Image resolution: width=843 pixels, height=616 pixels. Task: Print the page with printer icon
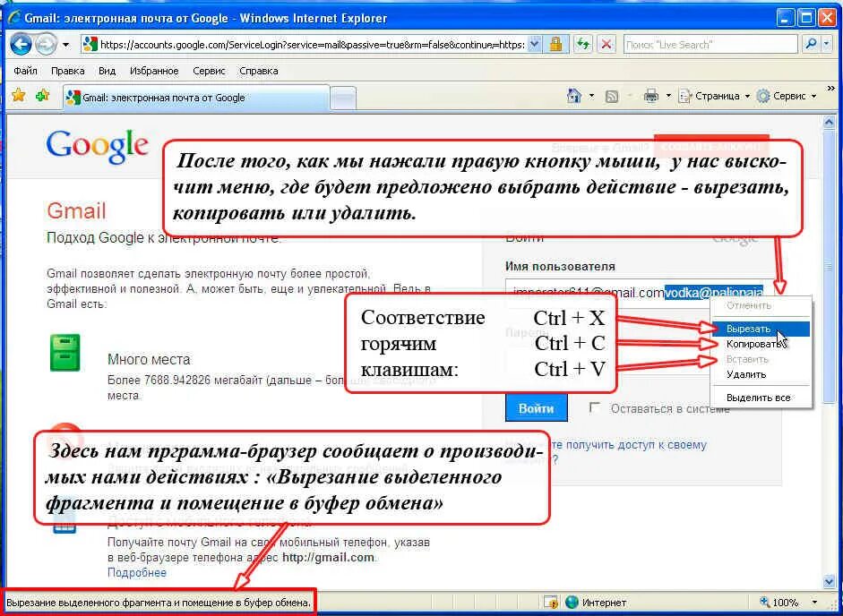pos(651,96)
